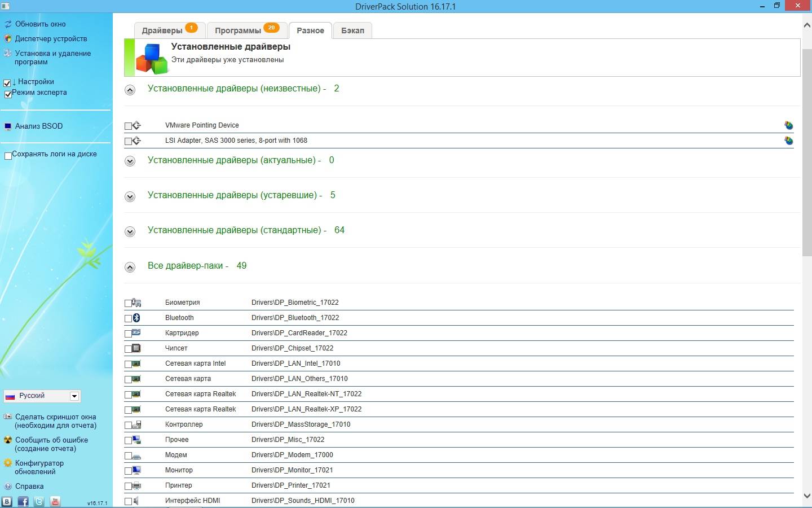Click Обновить окно link
Viewport: 812px width, 508px height.
tap(41, 24)
